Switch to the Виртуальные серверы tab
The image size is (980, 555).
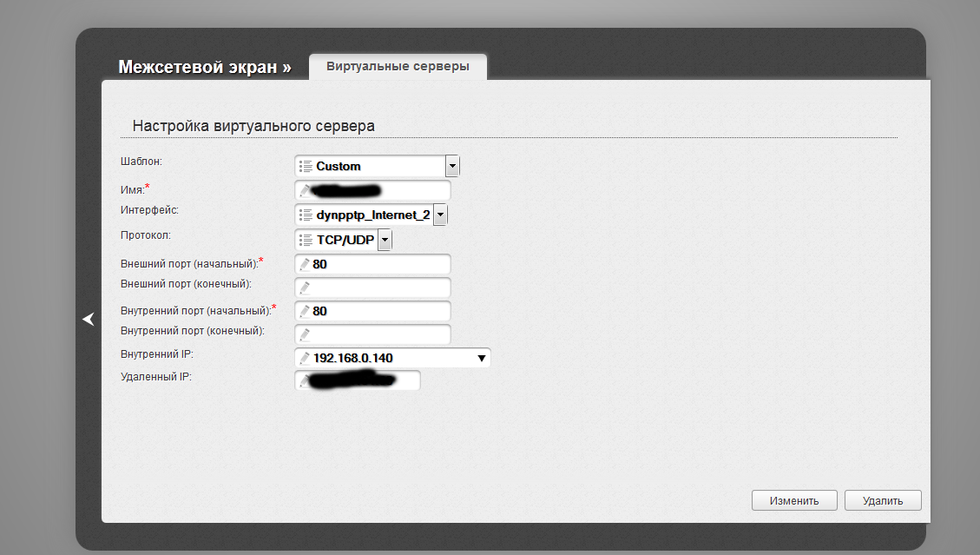pos(398,67)
